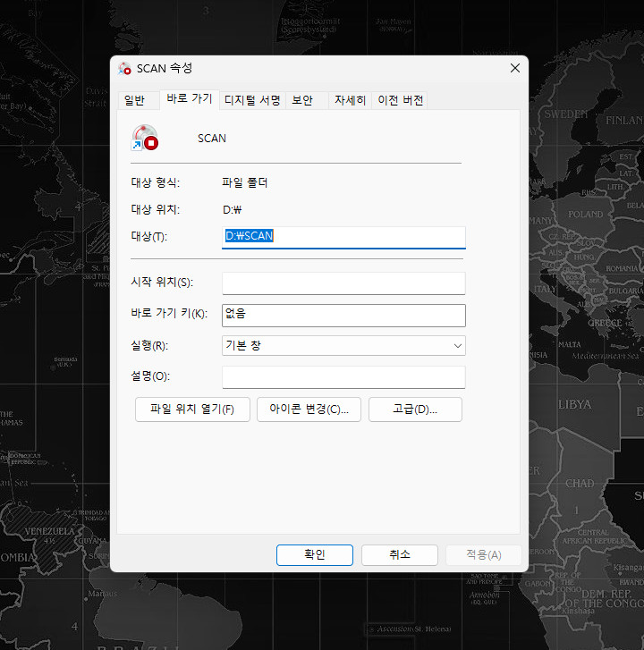Click the 바로 가기 키(K) field

coord(343,315)
